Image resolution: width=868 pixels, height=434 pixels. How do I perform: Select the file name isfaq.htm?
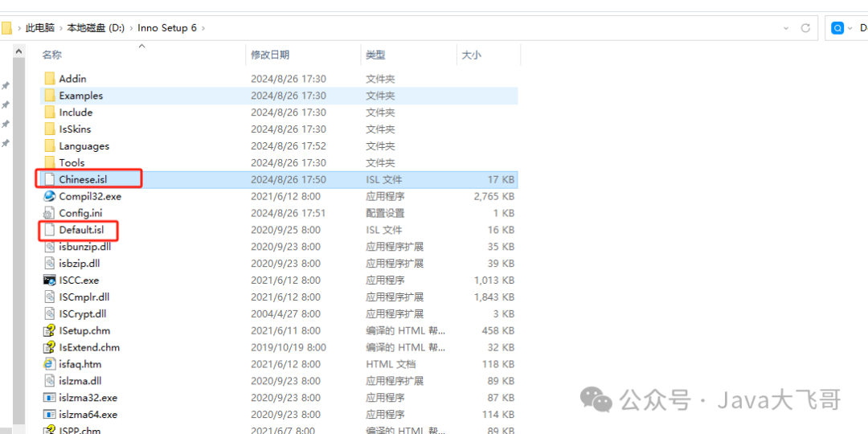coord(80,364)
